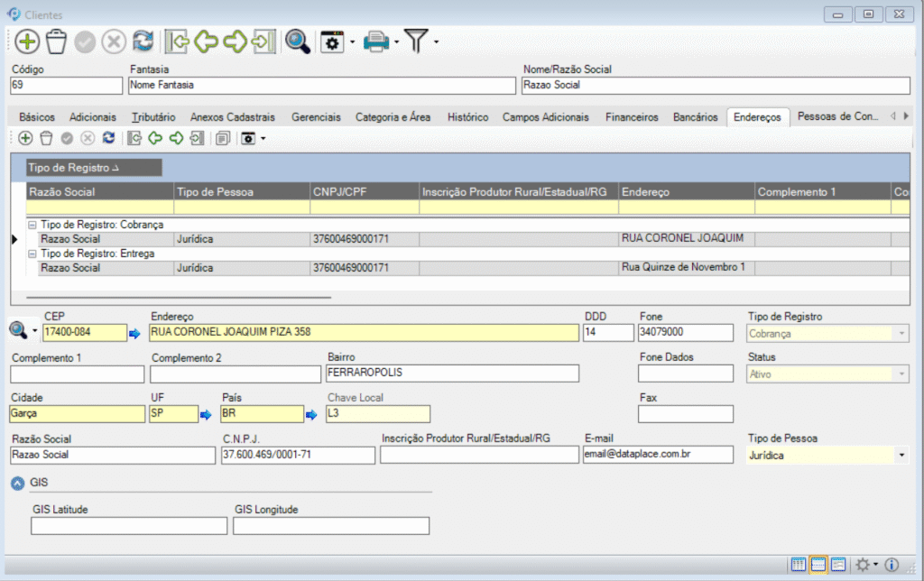Open the Financeiros tab
Image resolution: width=924 pixels, height=581 pixels.
click(x=633, y=117)
